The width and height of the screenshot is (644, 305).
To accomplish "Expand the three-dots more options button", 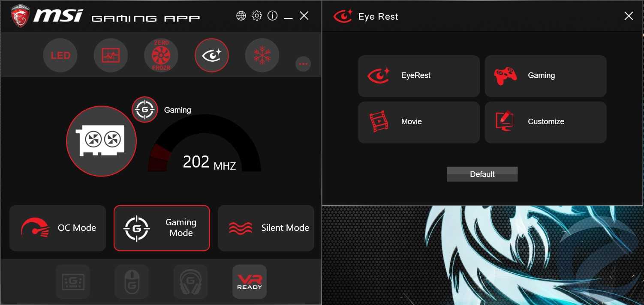I will pyautogui.click(x=303, y=64).
